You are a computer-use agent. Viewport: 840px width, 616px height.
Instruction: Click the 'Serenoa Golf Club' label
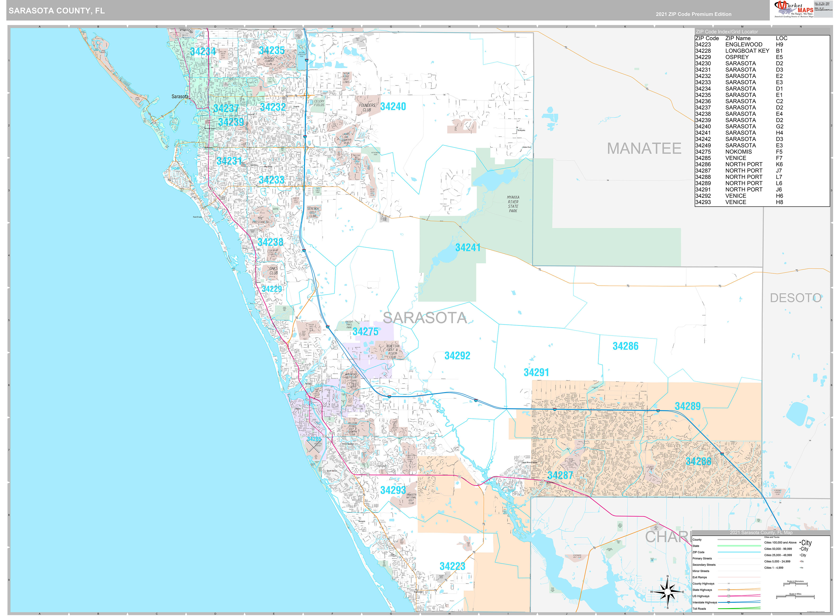point(313,213)
